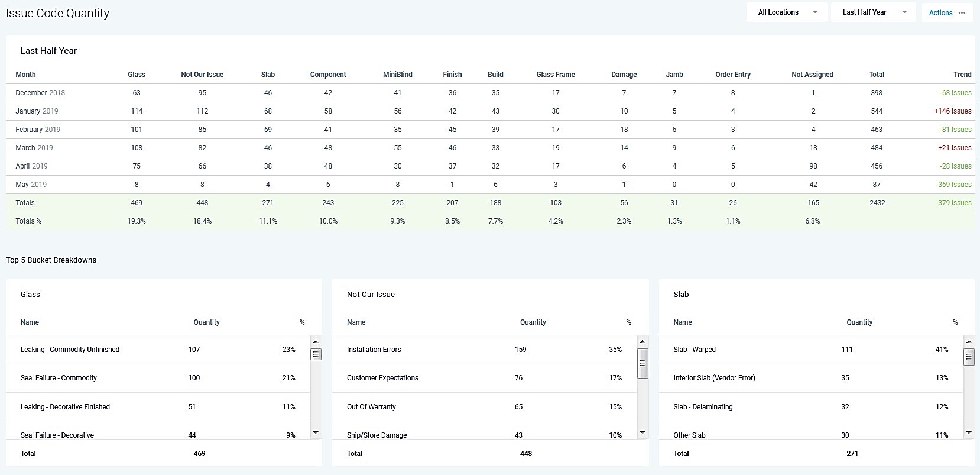Click the Glass column header in table

[x=137, y=75]
